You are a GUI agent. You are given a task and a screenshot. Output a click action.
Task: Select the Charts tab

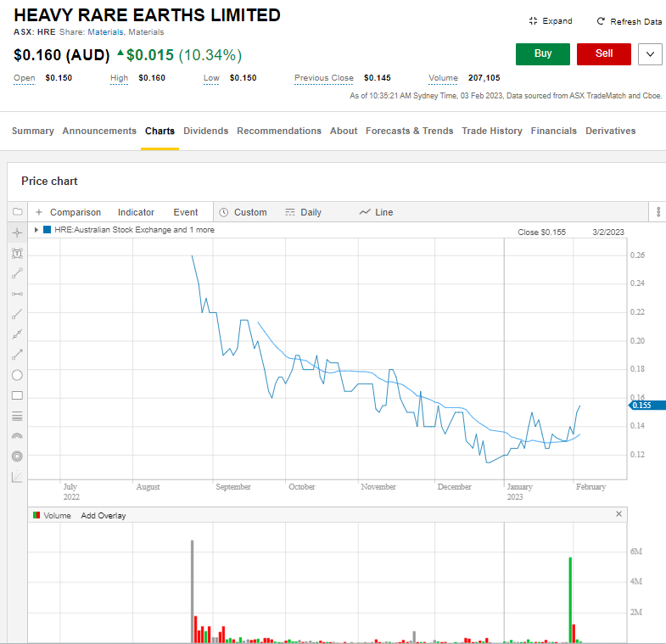coord(160,131)
